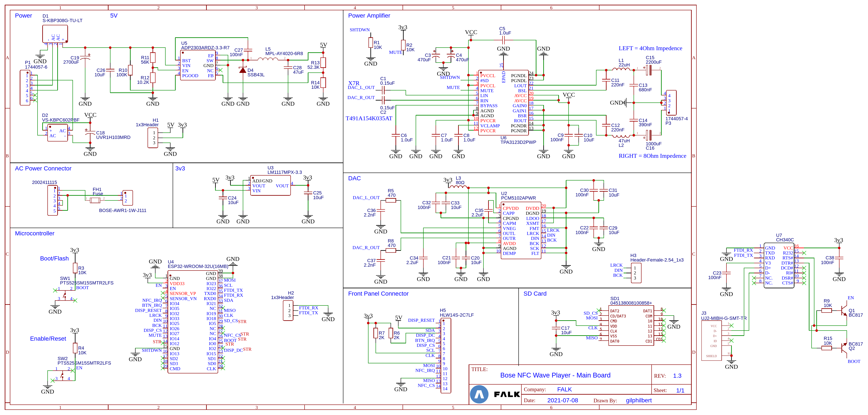Image resolution: width=868 pixels, height=415 pixels.
Task: Click the R3 10K resistor label
Action: tap(82, 271)
